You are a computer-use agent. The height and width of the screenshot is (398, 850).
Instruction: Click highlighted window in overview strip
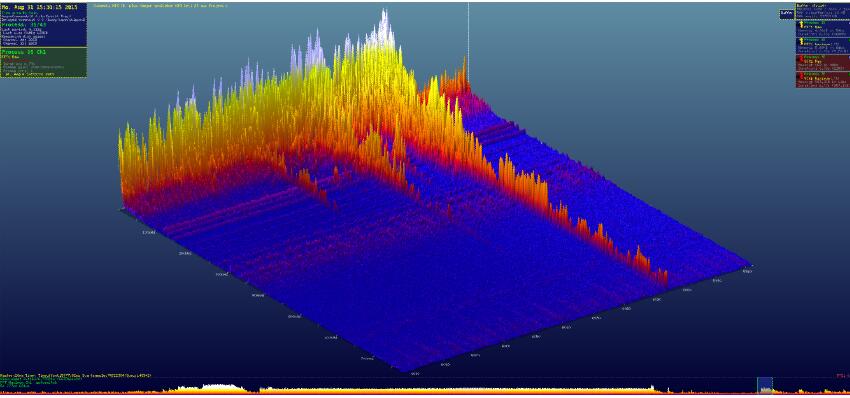click(764, 385)
